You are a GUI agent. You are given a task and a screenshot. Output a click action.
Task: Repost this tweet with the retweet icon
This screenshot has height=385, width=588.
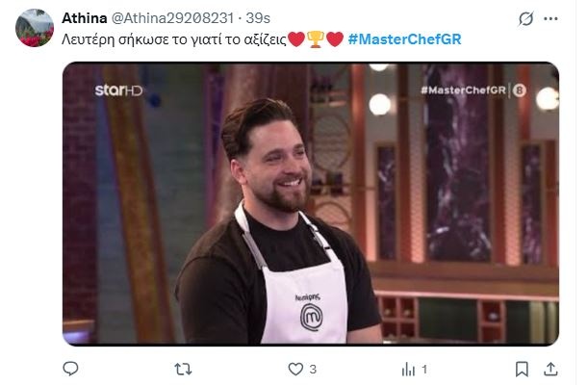pyautogui.click(x=183, y=370)
